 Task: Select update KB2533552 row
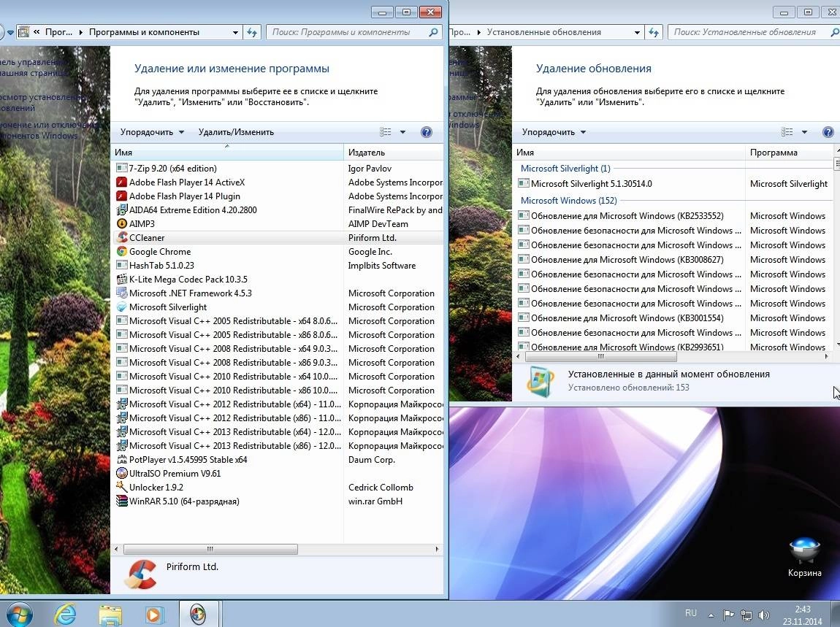(675, 216)
